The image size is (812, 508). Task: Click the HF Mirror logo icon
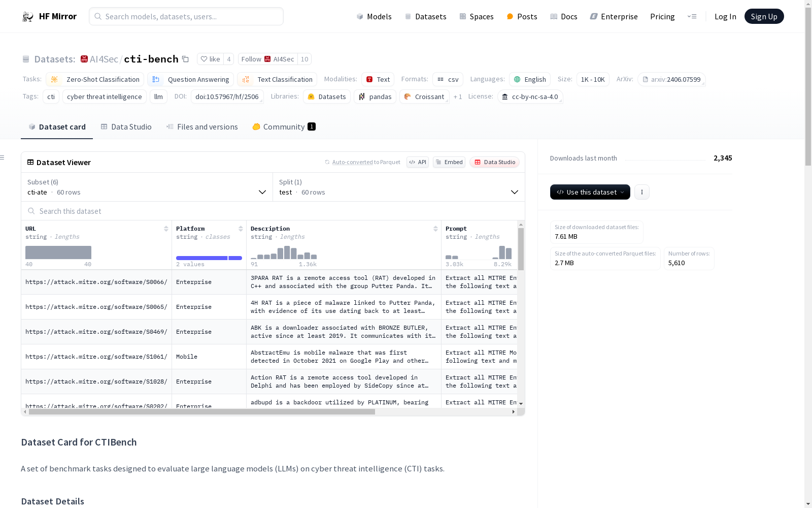coord(27,17)
